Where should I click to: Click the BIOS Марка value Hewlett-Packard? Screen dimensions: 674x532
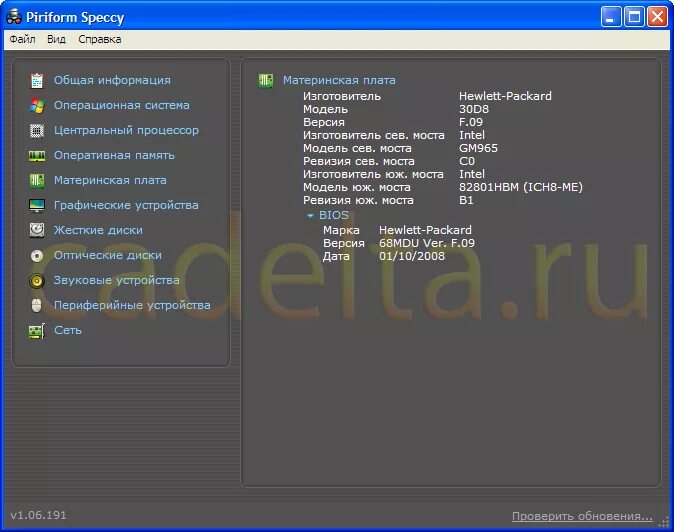425,230
